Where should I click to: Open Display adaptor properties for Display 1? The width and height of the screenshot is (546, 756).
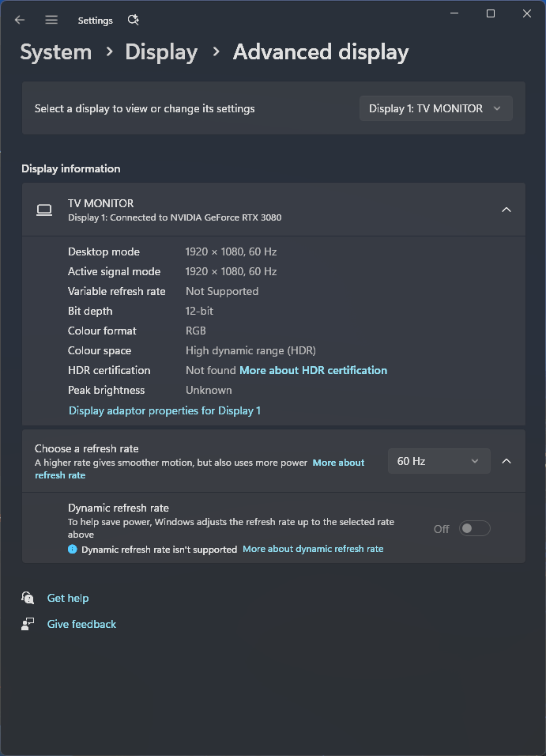164,410
